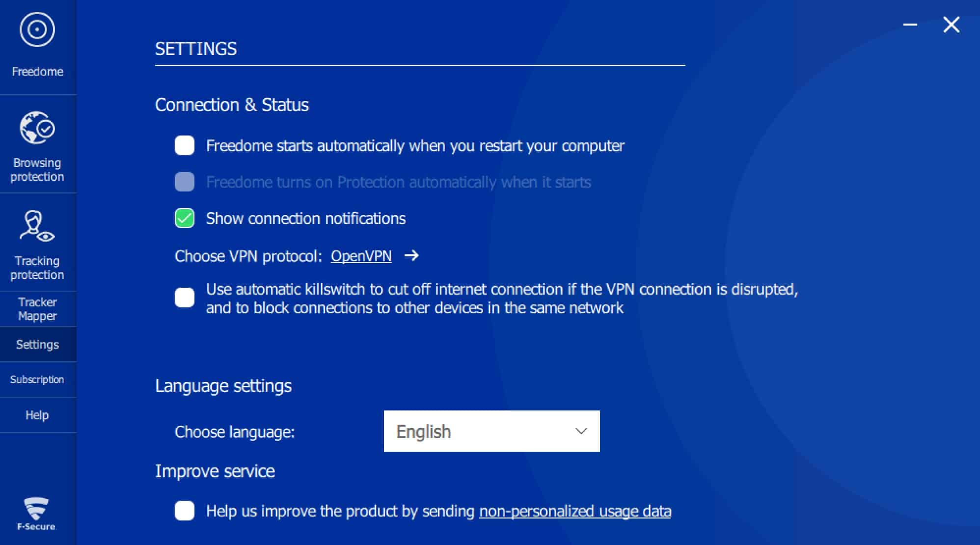Click arrow next to OpenVPN protocol
This screenshot has width=980, height=545.
(x=411, y=255)
